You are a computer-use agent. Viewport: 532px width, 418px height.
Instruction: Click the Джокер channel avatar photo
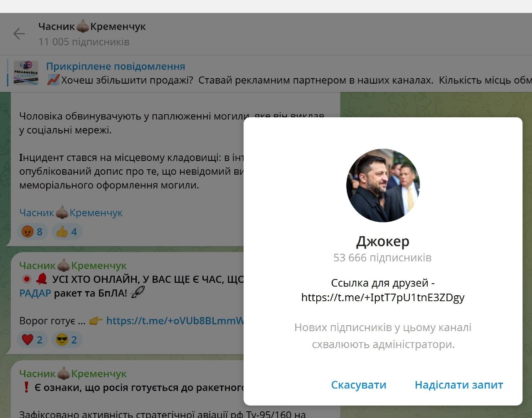(x=383, y=185)
